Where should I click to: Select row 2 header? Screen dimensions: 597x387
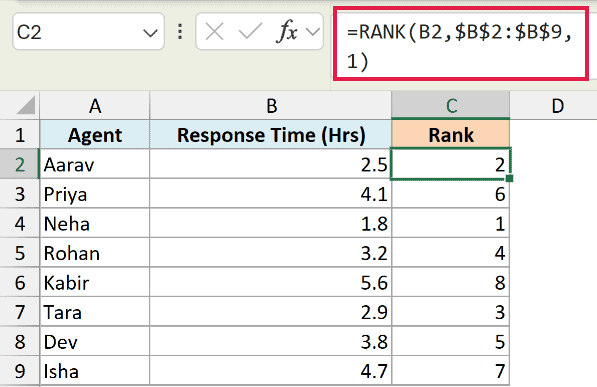click(x=20, y=164)
